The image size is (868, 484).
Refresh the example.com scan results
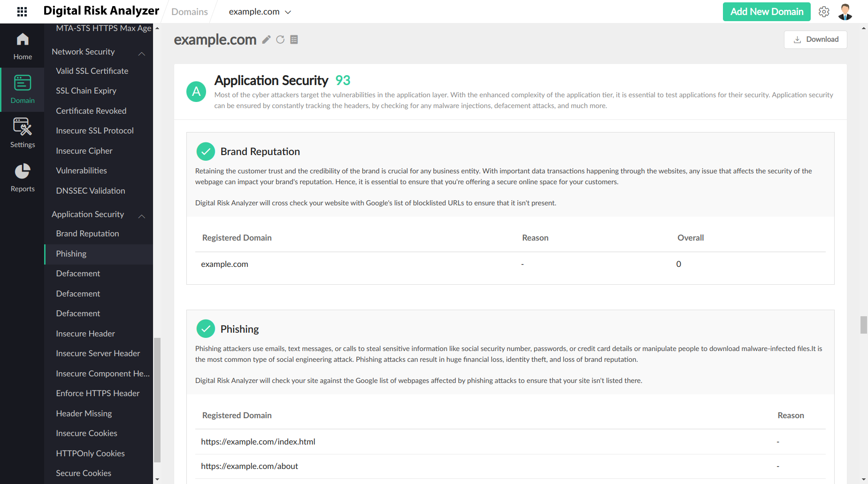coord(280,39)
